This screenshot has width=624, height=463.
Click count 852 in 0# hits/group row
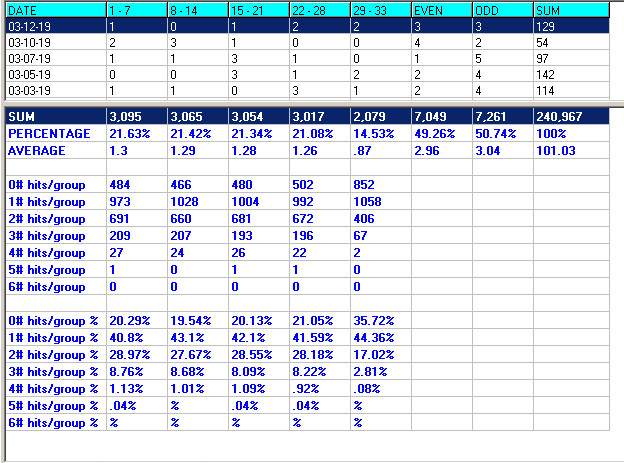click(x=364, y=185)
